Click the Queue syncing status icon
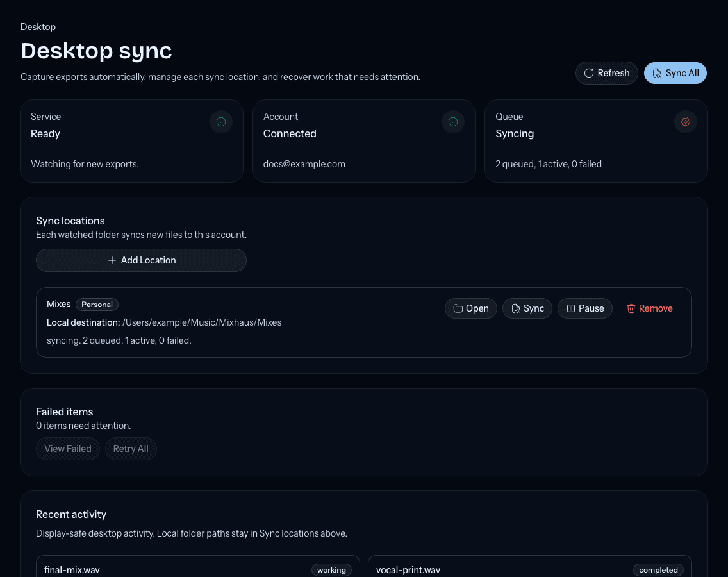 [x=685, y=122]
